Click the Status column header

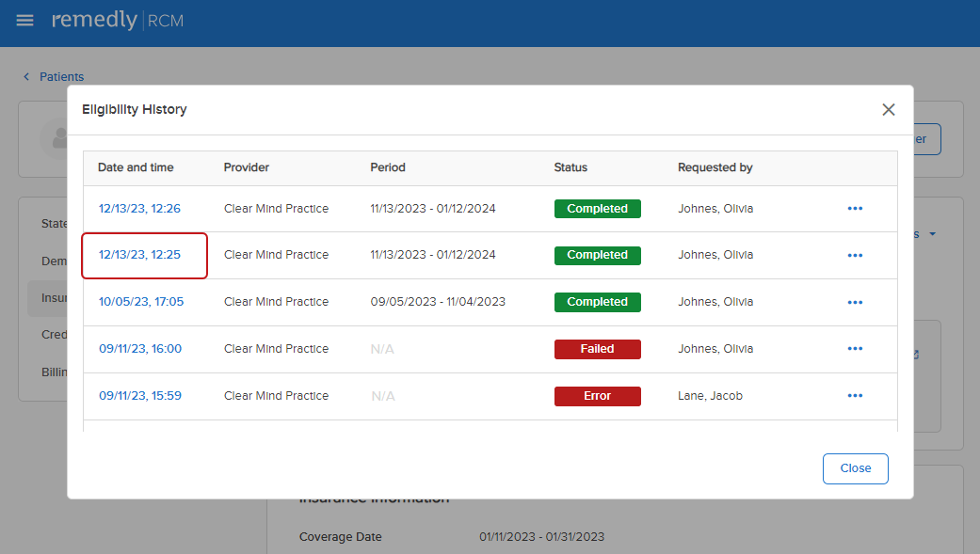[570, 167]
